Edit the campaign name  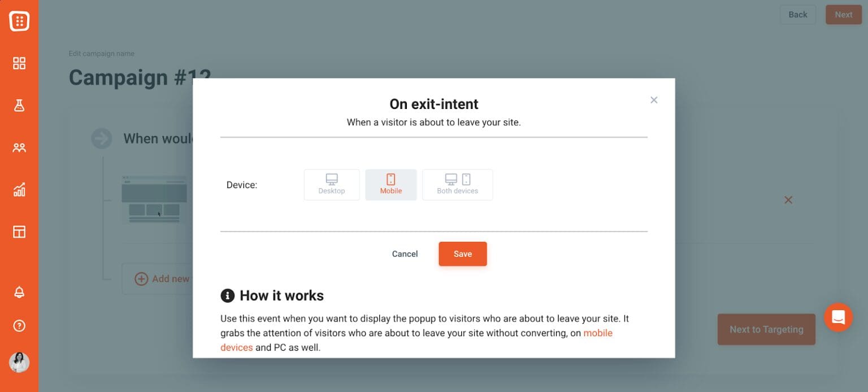102,53
